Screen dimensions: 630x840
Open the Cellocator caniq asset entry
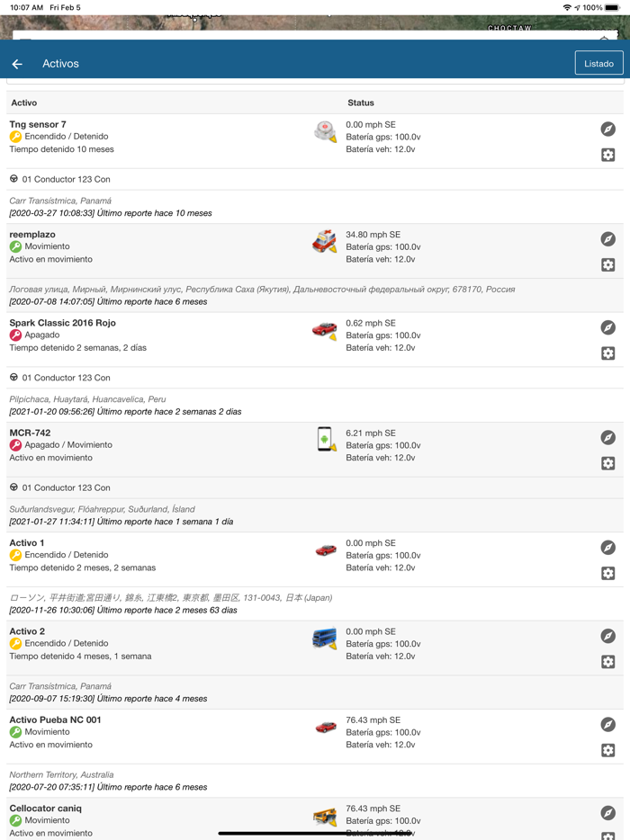45,809
